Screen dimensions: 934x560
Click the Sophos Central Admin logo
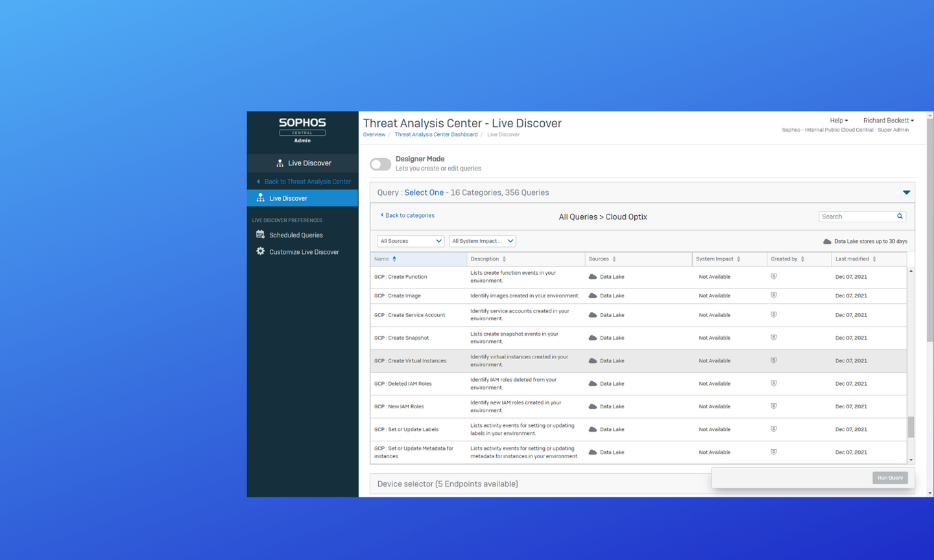[302, 130]
